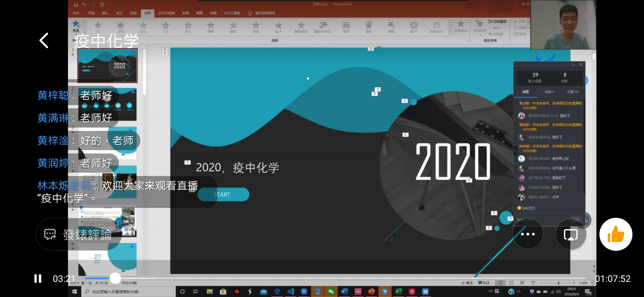Select slide 1 thumbnail with 2020
Image resolution: width=644 pixels, height=297 pixels.
(107, 65)
